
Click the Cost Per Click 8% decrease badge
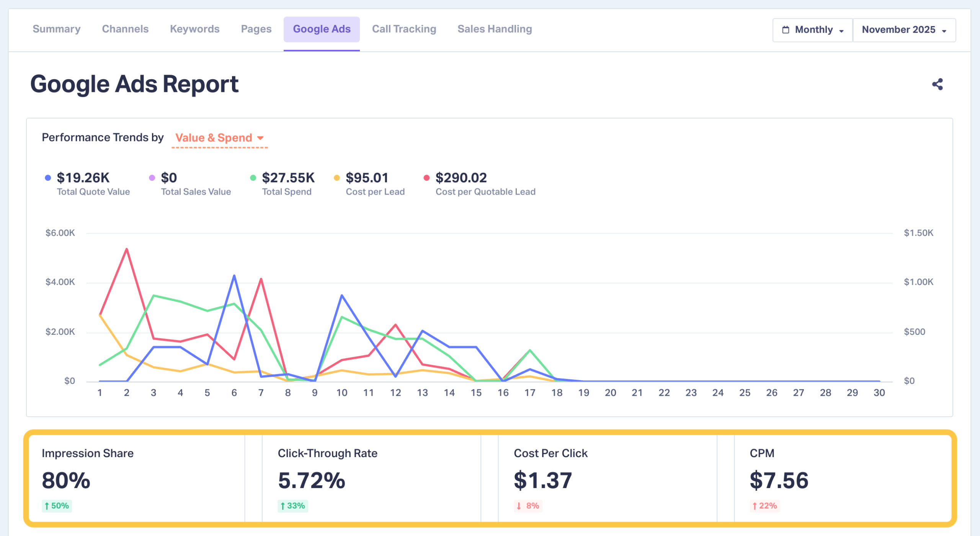pos(528,506)
